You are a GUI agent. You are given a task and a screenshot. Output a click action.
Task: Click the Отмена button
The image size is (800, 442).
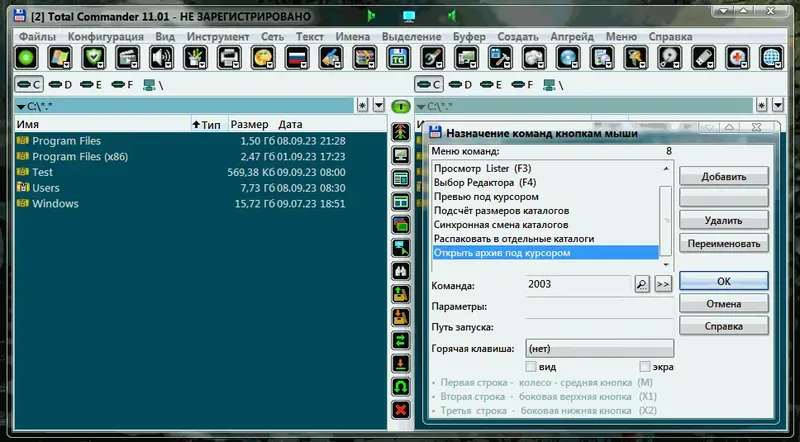coord(723,304)
